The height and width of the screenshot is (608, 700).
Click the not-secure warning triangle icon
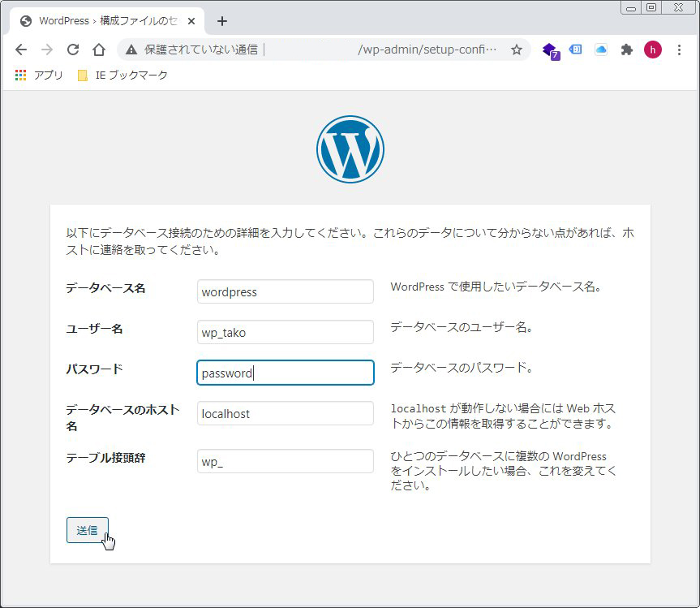pos(131,50)
